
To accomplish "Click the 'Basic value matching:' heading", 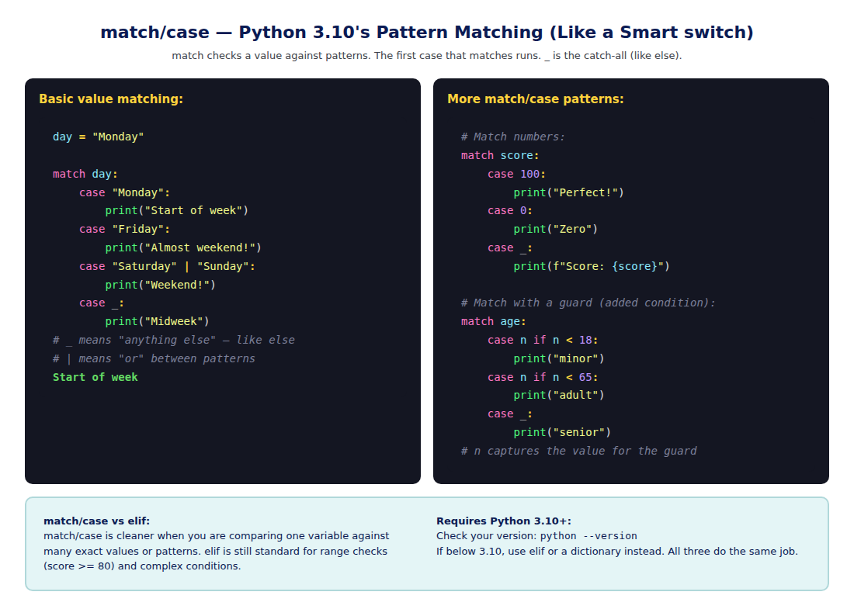I will click(x=111, y=99).
